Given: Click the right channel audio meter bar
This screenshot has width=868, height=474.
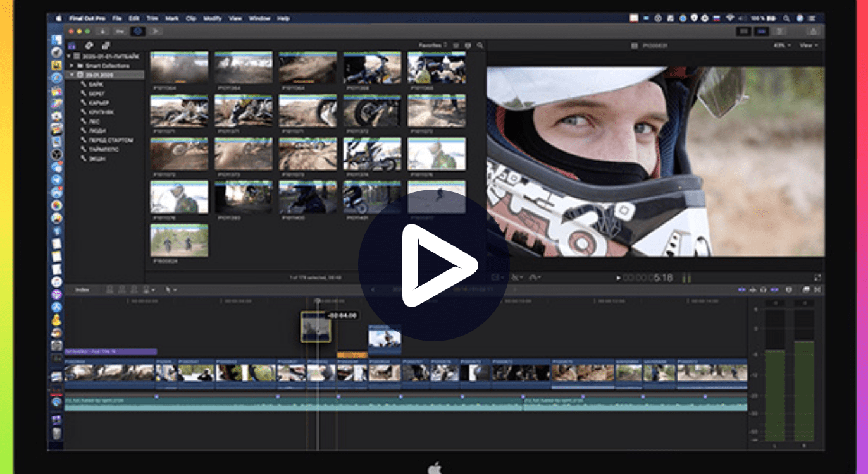Looking at the screenshot, I should coord(803,375).
